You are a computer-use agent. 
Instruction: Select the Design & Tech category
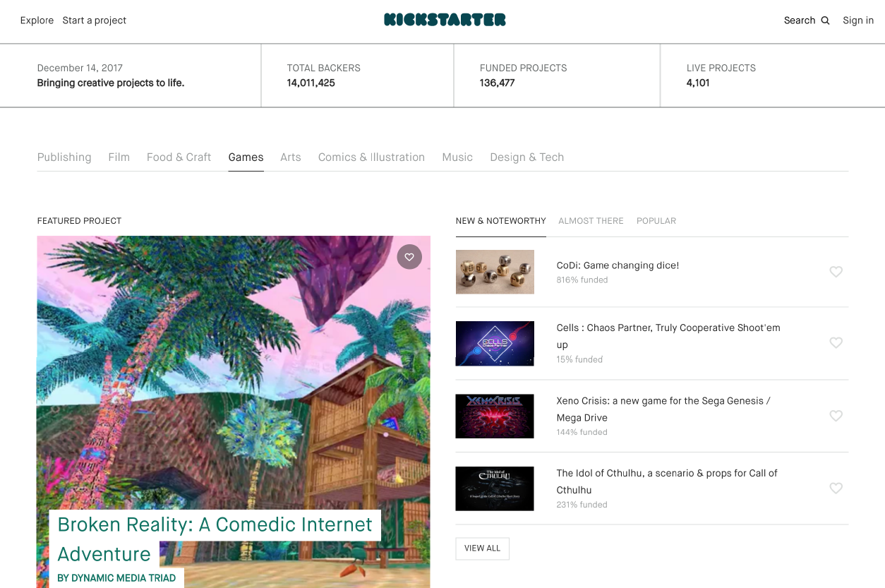527,157
